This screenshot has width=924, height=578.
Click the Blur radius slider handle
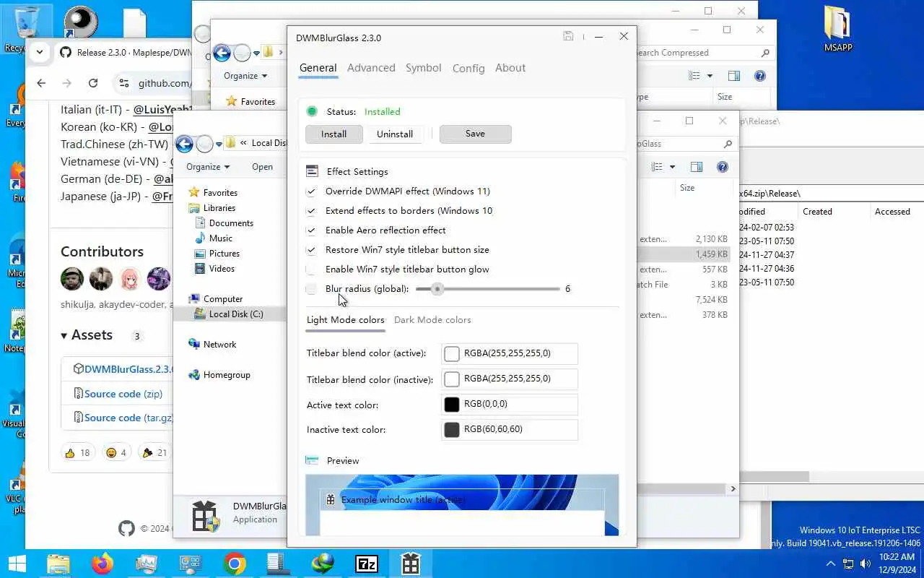(x=437, y=289)
